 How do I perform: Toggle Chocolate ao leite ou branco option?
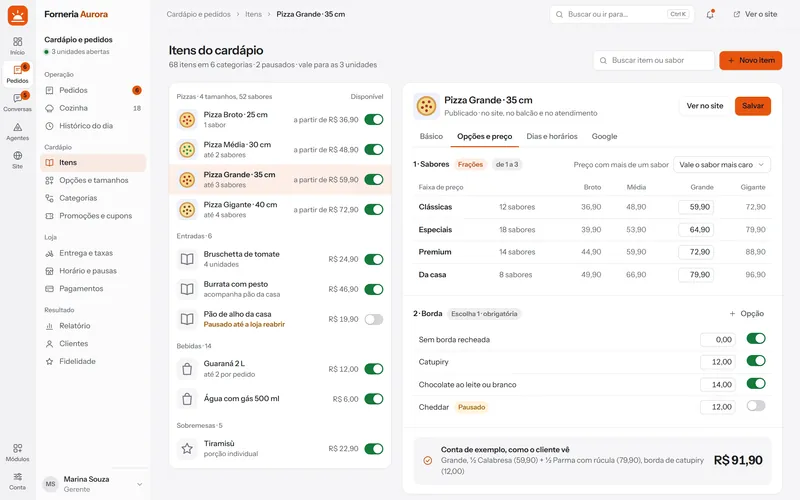(756, 383)
